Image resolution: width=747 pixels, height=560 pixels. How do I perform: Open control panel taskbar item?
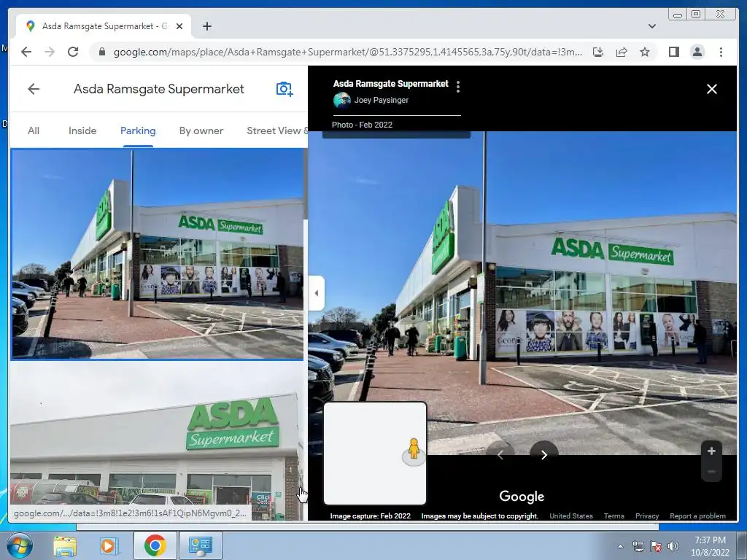200,545
